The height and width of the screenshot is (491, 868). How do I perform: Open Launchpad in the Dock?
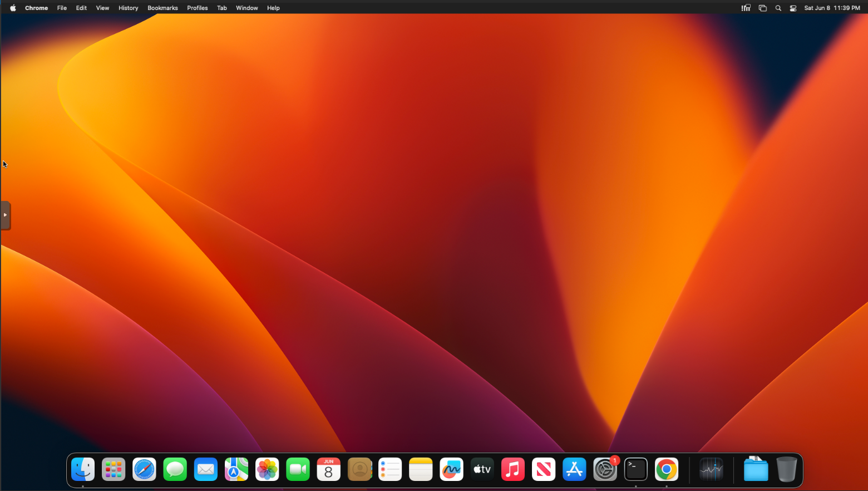click(114, 469)
